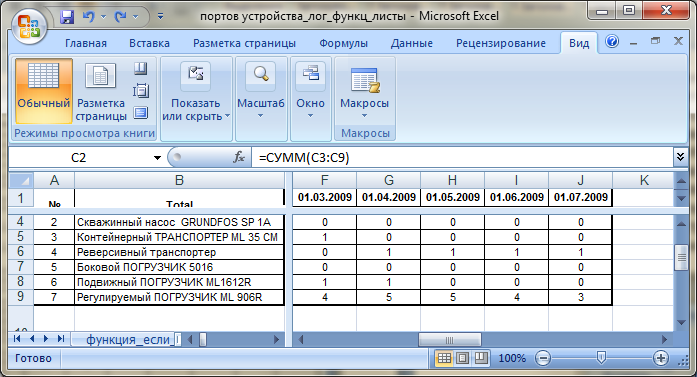Click formula bar with =СУММ(C3:C9)

(x=462, y=157)
